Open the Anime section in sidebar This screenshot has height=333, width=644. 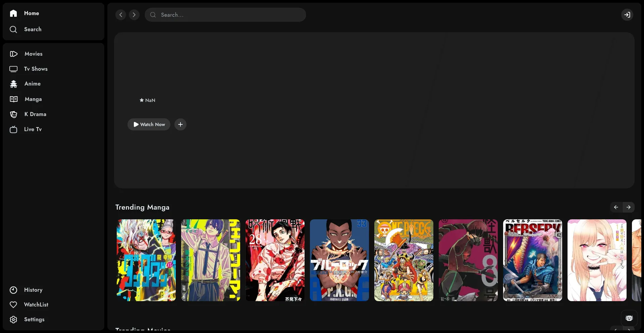pyautogui.click(x=32, y=84)
